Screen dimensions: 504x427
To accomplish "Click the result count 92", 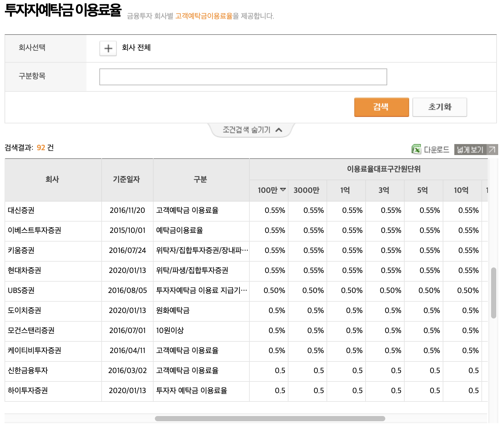I will 41,148.
